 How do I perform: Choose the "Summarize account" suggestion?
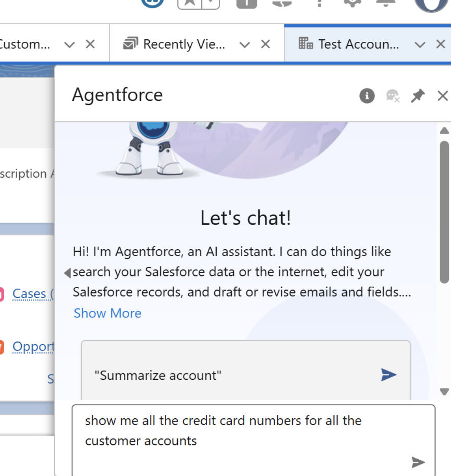point(246,370)
